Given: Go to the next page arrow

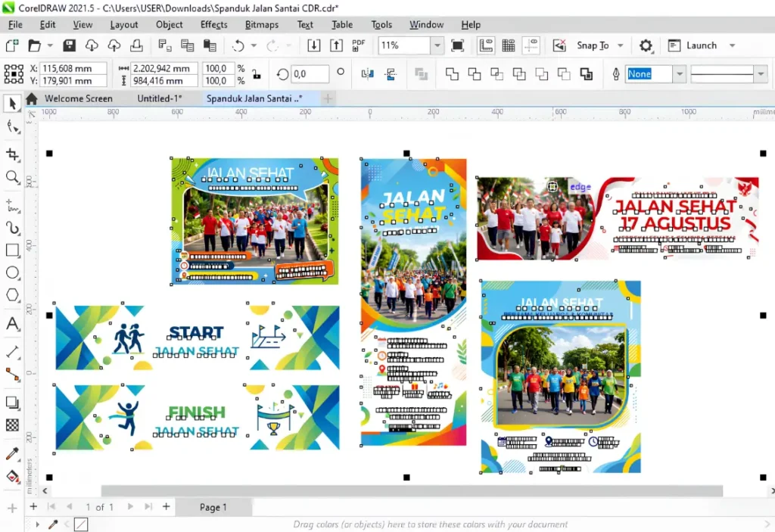Looking at the screenshot, I should click(x=130, y=507).
